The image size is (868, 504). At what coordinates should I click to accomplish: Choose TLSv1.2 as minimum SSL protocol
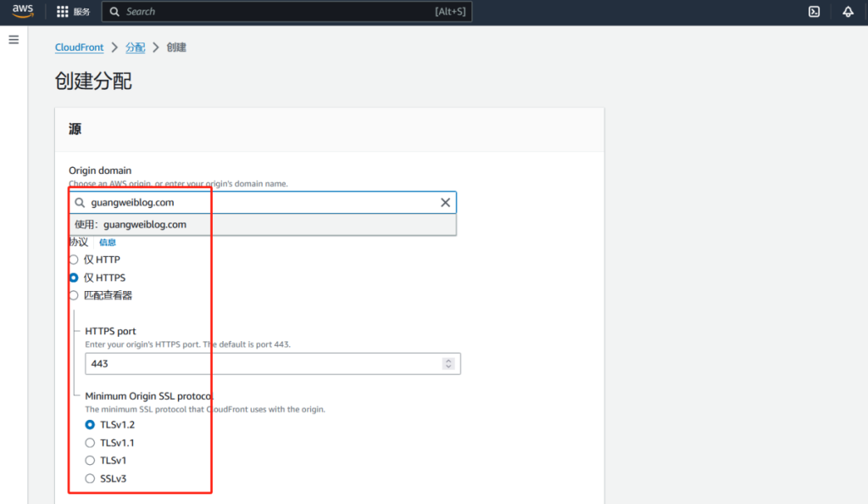pyautogui.click(x=90, y=425)
